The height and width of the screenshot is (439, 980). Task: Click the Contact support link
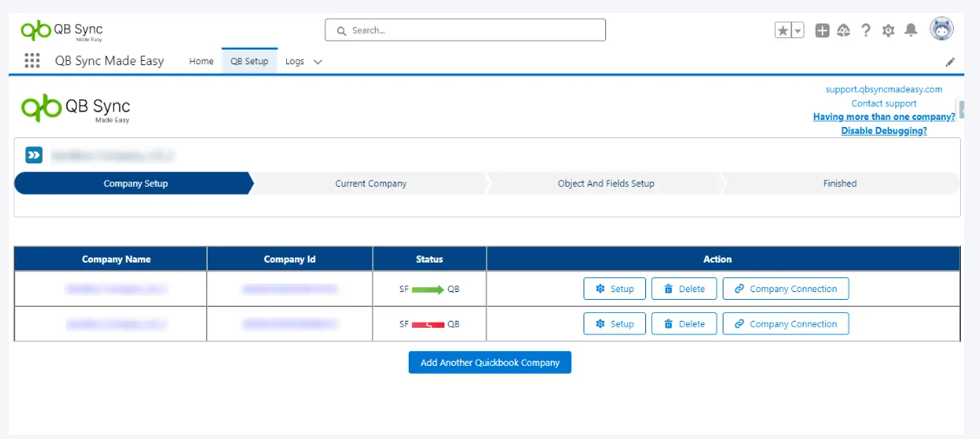(x=883, y=103)
